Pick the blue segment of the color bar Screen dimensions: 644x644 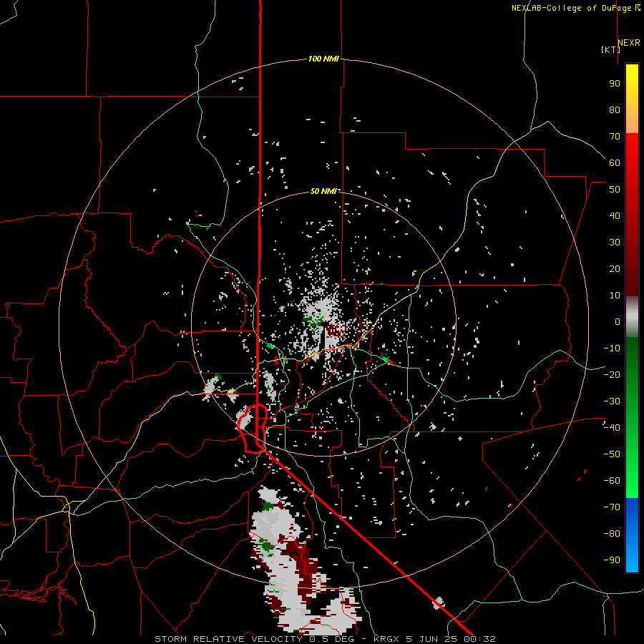[x=632, y=535]
